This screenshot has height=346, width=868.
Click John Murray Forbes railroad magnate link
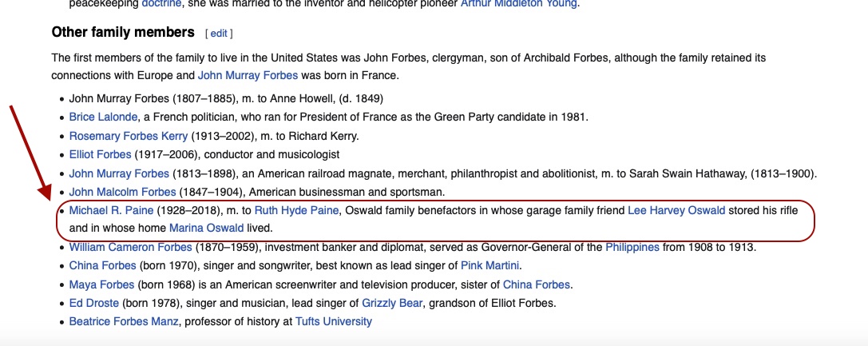119,173
